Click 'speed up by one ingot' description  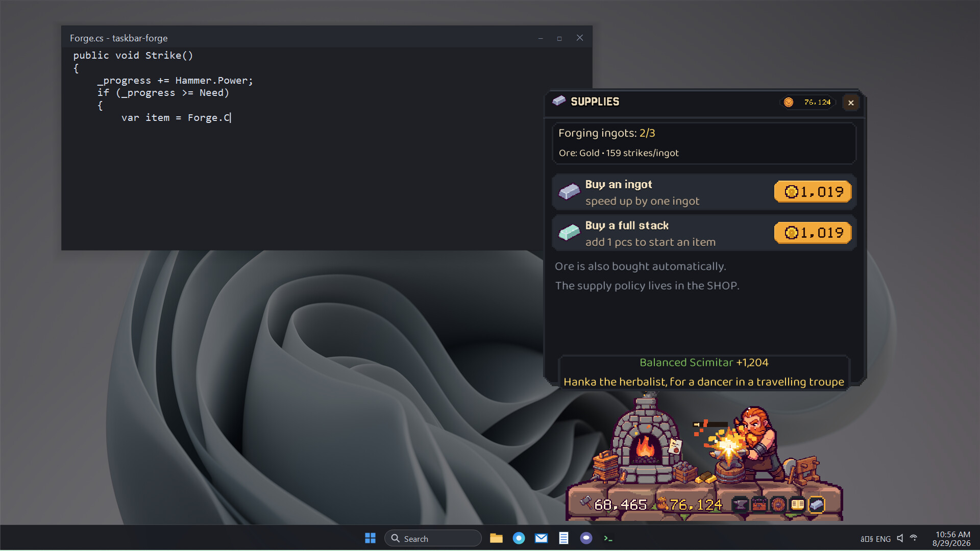pyautogui.click(x=642, y=201)
